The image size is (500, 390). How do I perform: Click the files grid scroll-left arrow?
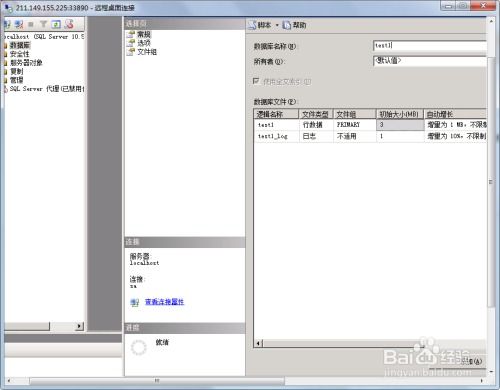click(258, 343)
